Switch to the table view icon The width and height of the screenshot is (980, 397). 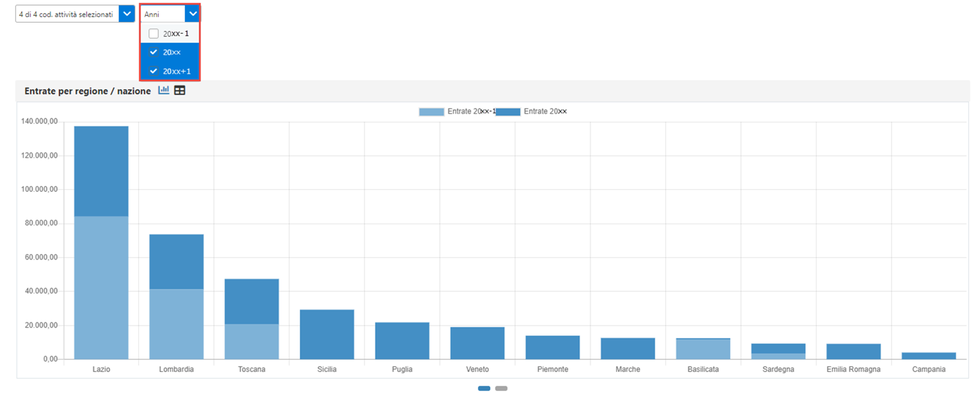tap(179, 90)
